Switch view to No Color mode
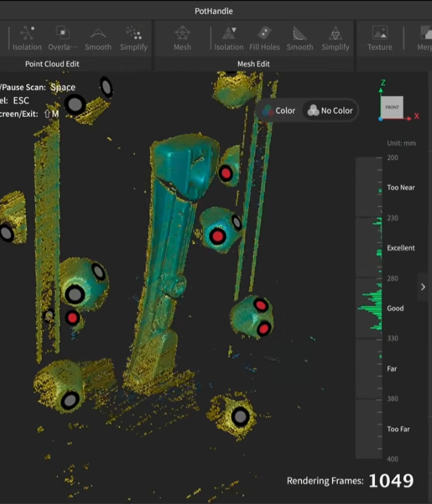Screen dimensions: 432x504 (x=330, y=111)
